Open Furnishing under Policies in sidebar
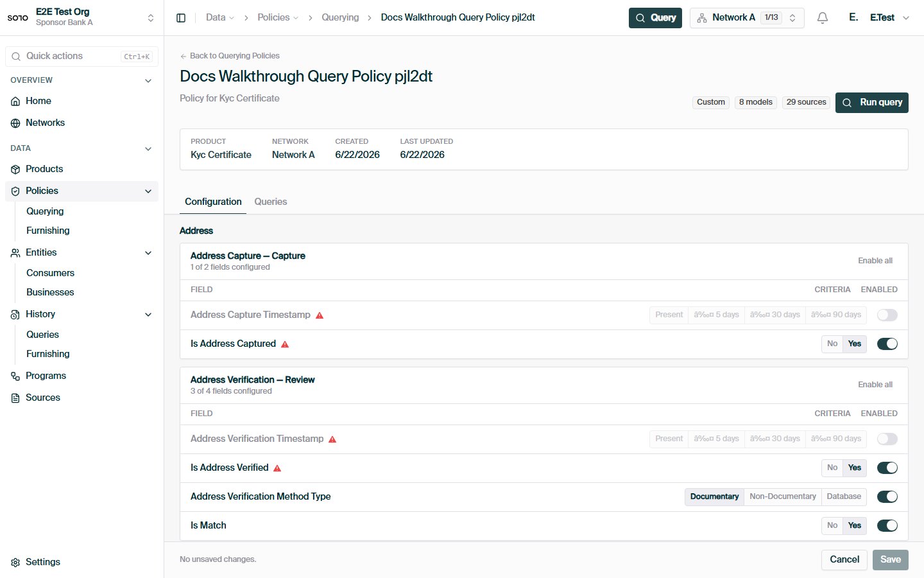 tap(48, 231)
